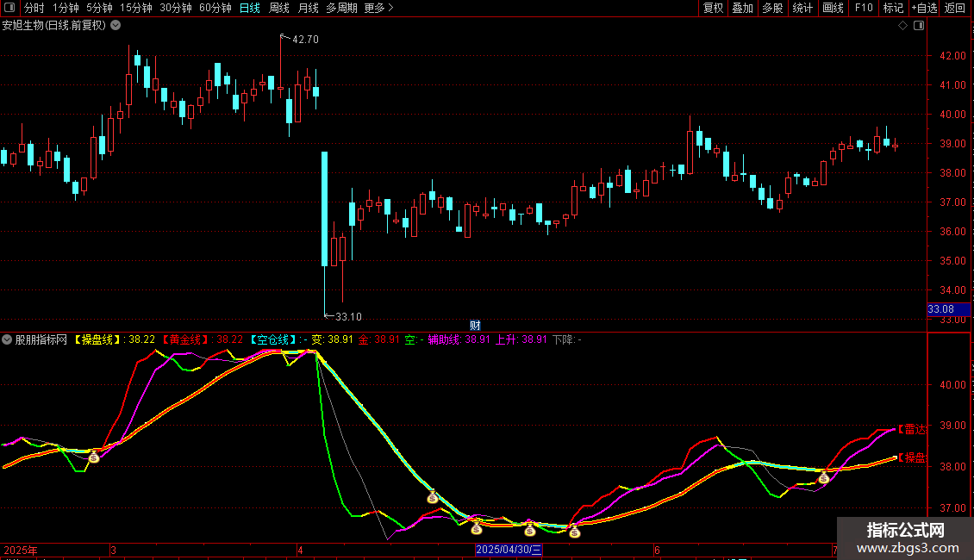
Task: Click the 33.08 price cursor box
Action: (x=948, y=308)
